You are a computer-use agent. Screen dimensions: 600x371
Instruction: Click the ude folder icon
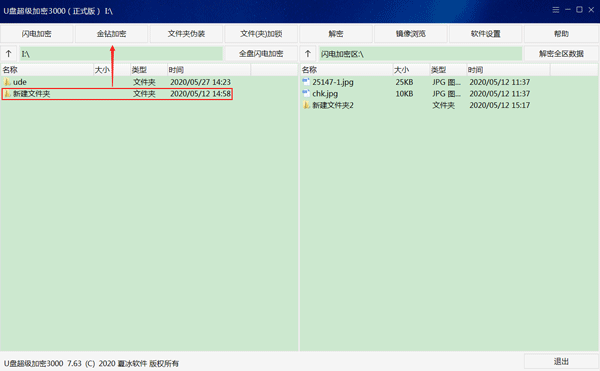point(7,82)
